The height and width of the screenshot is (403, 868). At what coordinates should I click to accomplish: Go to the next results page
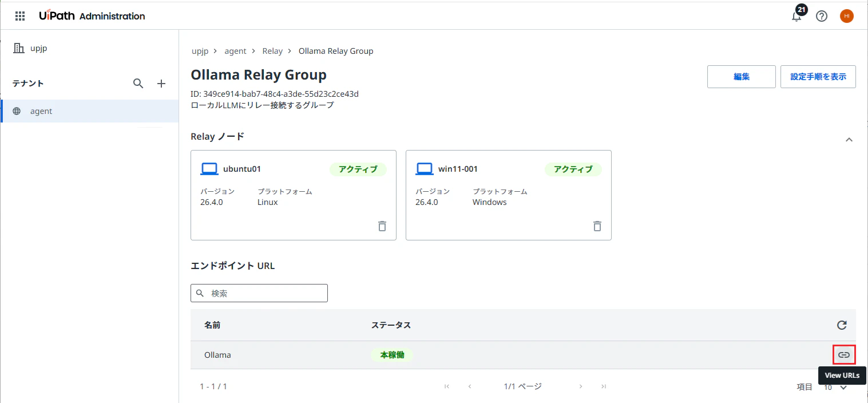pyautogui.click(x=581, y=386)
